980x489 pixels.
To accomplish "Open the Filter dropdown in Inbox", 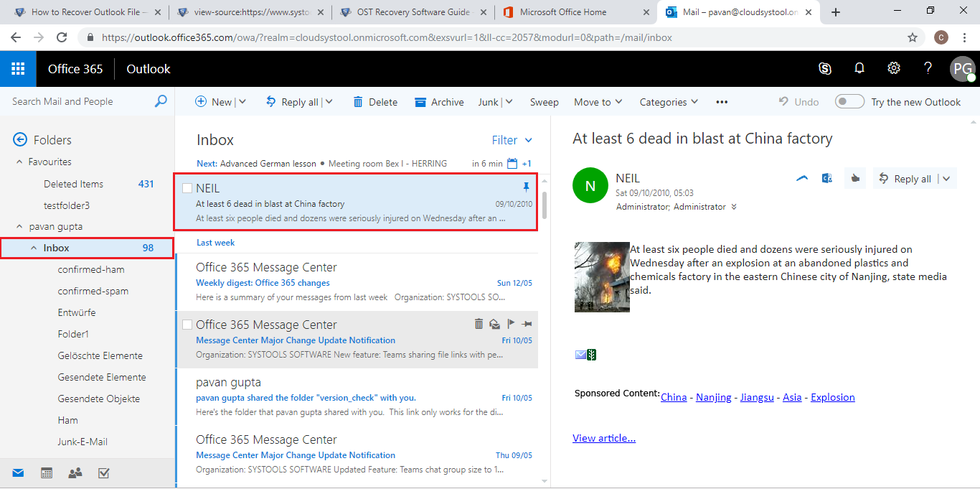I will [x=512, y=140].
